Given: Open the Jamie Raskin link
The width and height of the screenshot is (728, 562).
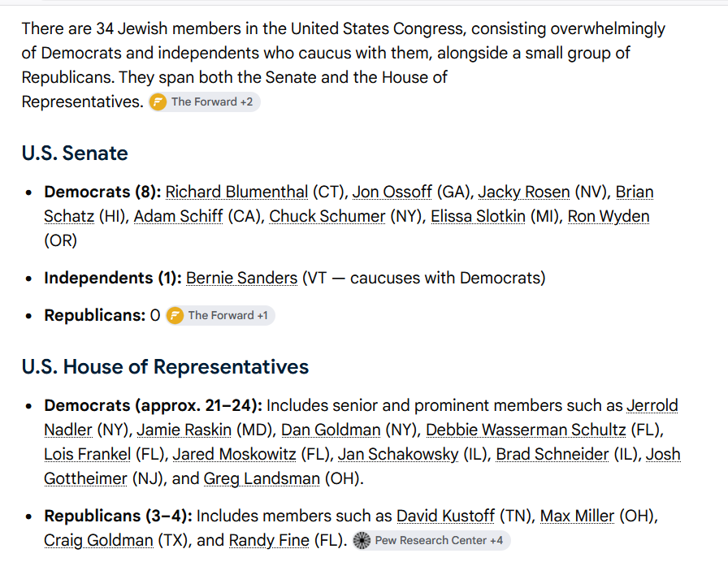Looking at the screenshot, I should click(184, 430).
